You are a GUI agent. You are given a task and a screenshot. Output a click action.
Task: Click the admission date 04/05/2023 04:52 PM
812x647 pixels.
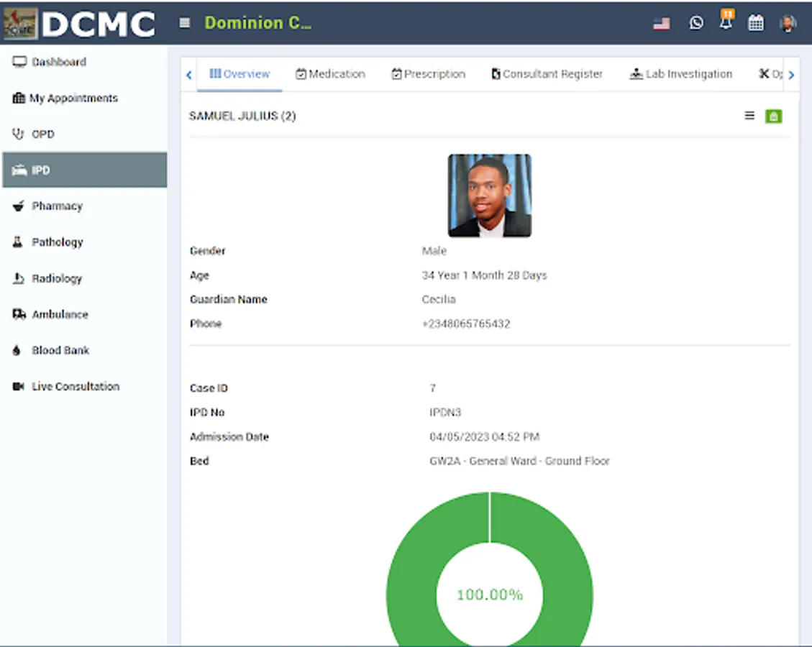(x=484, y=437)
